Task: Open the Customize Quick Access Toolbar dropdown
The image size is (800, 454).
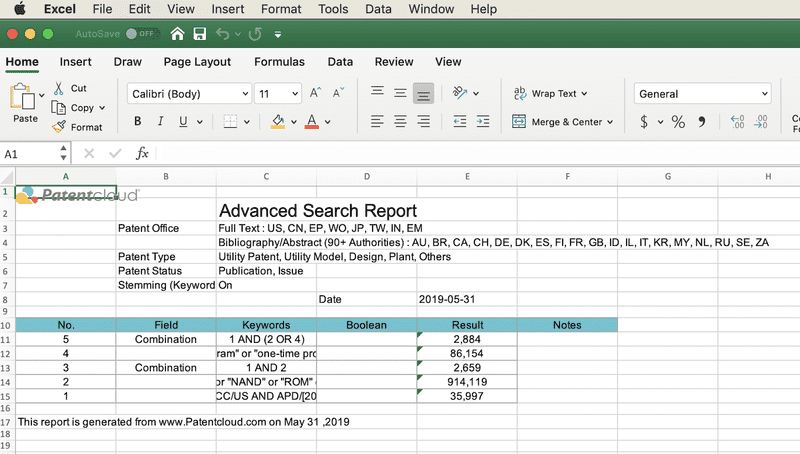Action: click(278, 34)
